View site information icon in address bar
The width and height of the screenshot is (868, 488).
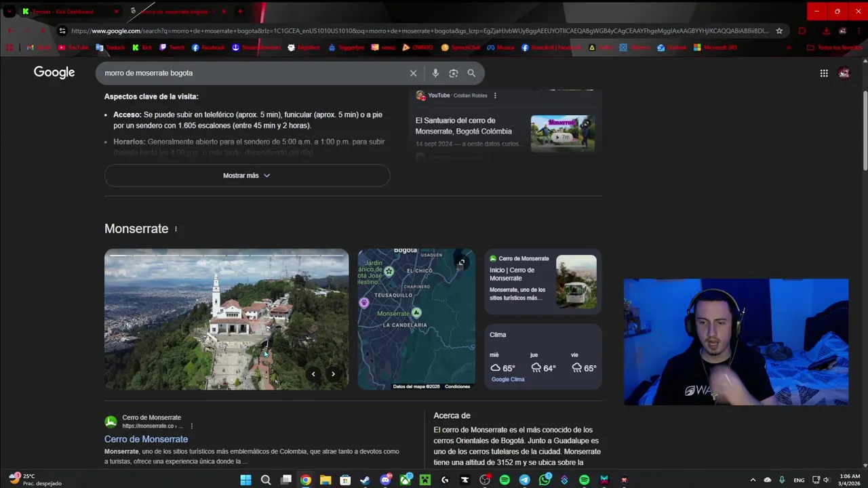tap(62, 30)
